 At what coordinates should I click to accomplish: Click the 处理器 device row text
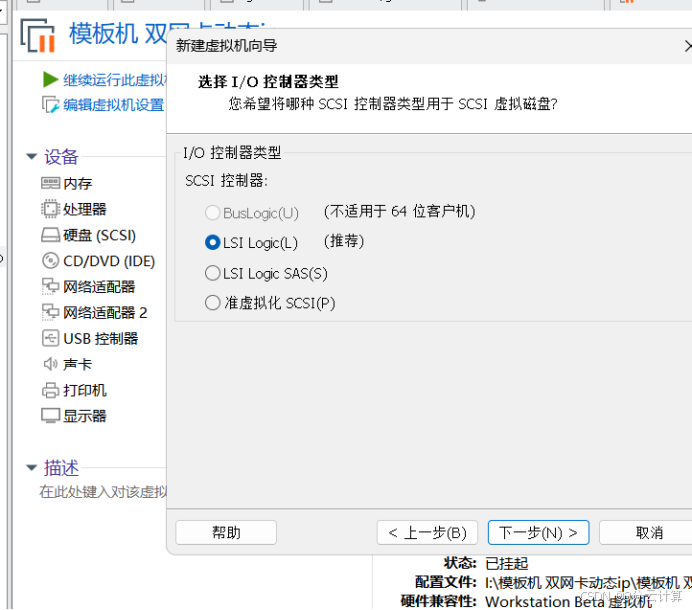point(85,209)
